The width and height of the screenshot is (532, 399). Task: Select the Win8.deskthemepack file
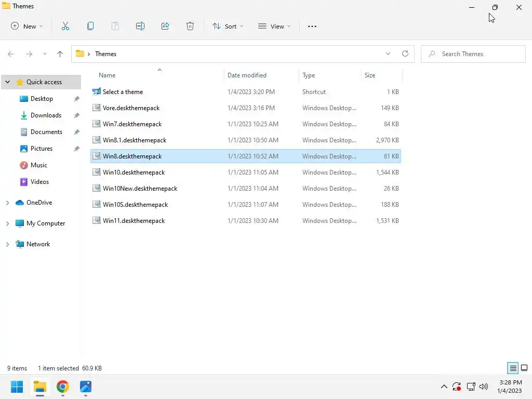246,156
